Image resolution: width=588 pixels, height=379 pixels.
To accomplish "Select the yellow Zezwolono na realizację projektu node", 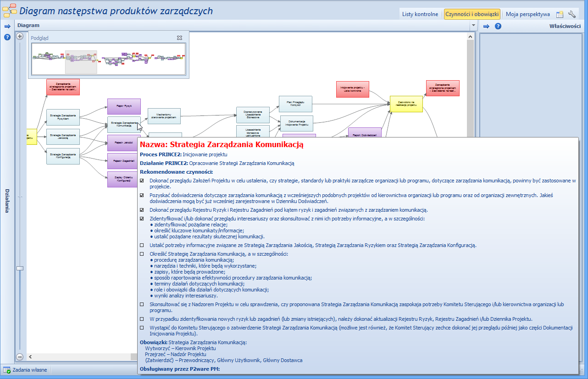I will pos(406,104).
